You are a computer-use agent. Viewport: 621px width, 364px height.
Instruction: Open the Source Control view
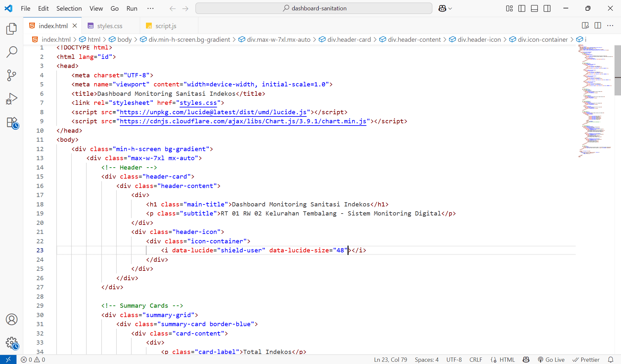12,75
